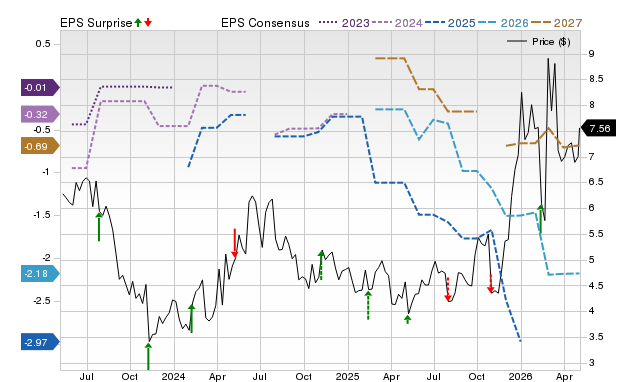Image resolution: width=640 pixels, height=382 pixels.
Task: Click the 2024 EPS consensus legend entry
Action: click(x=397, y=23)
